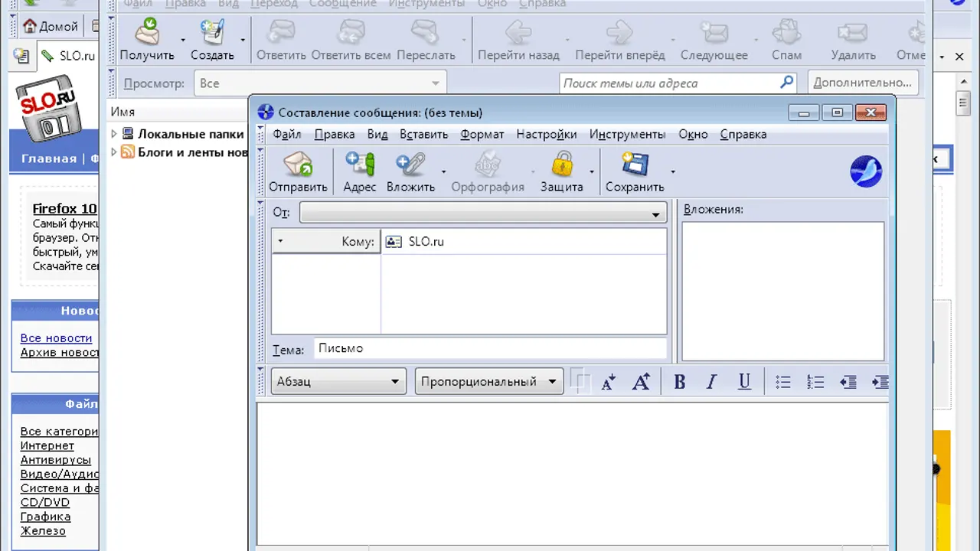
Task: Click the text color swatch in formatting bar
Action: pos(578,380)
